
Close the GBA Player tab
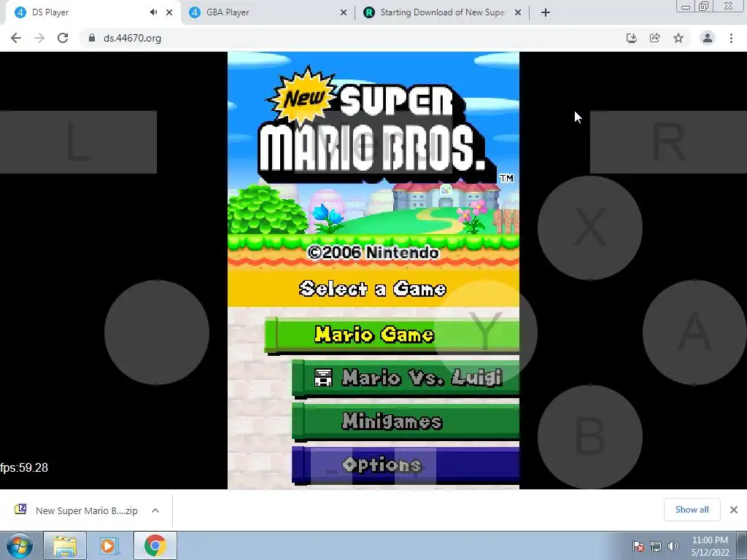(344, 12)
